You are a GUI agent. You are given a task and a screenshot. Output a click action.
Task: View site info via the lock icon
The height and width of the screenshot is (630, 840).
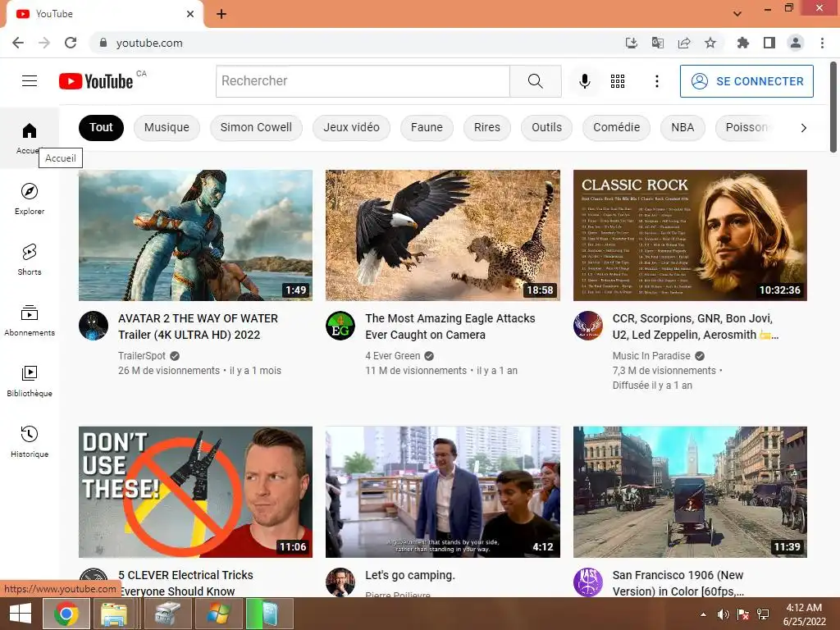pos(103,43)
